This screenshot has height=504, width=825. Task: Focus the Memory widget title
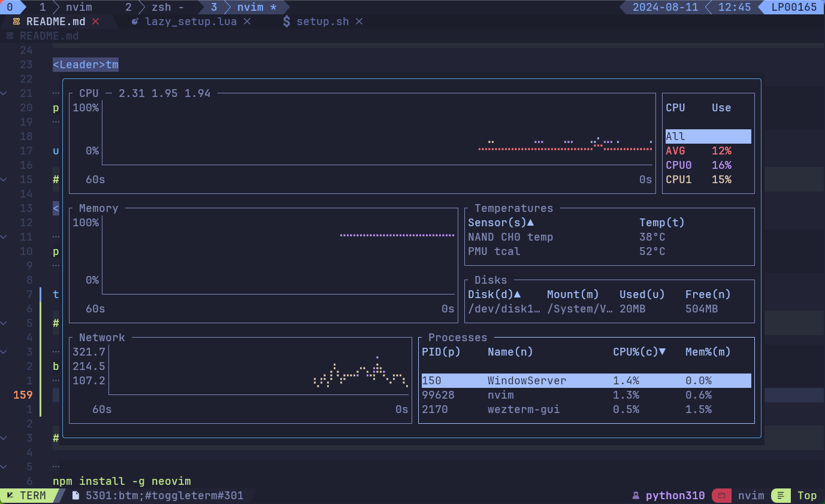coord(98,208)
